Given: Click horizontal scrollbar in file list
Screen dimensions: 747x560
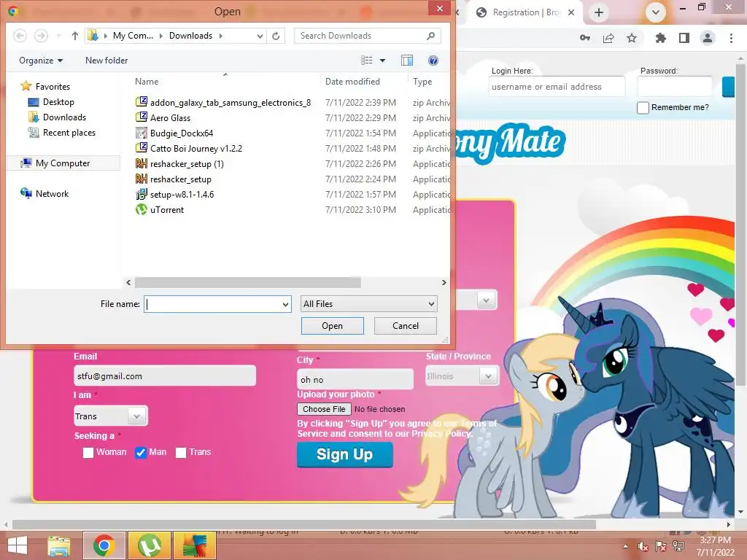Looking at the screenshot, I should [x=248, y=282].
